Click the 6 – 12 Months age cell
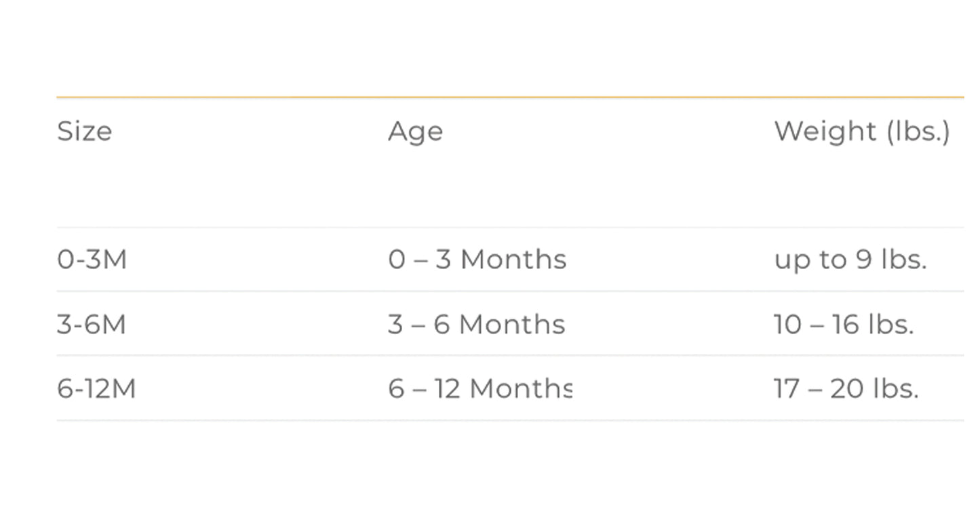Image resolution: width=980 pixels, height=524 pixels. click(479, 389)
